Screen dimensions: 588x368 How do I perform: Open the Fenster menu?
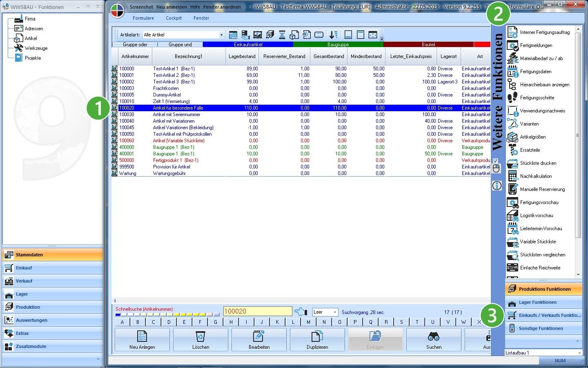(x=201, y=18)
